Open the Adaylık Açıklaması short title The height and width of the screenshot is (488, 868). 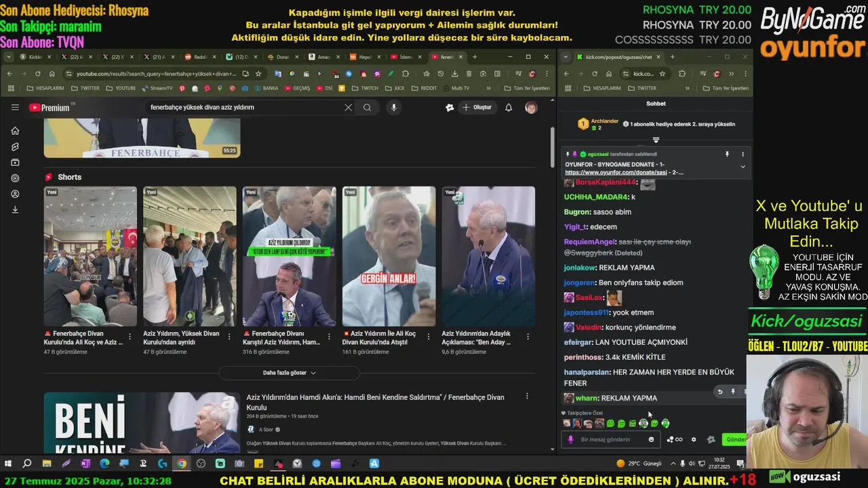click(x=476, y=338)
